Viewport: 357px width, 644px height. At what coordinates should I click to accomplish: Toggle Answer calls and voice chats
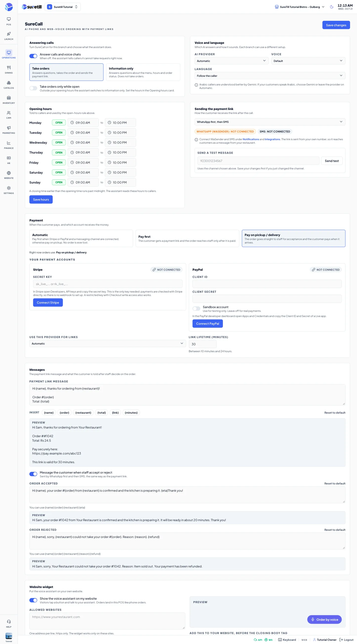coord(33,56)
